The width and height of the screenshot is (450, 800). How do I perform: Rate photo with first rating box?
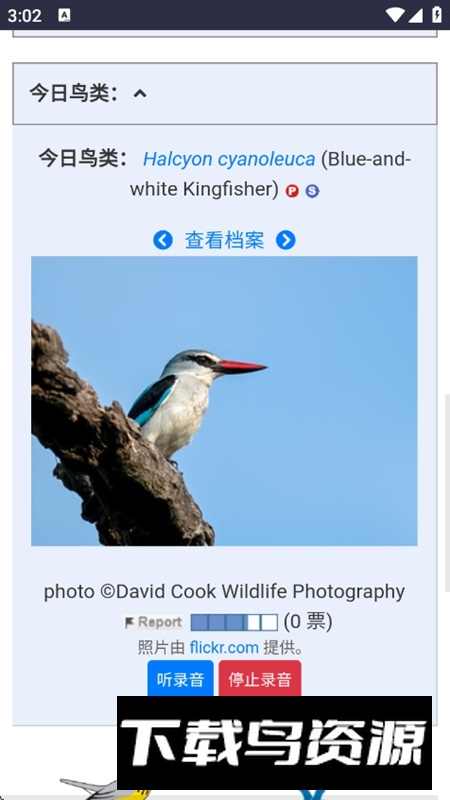(x=199, y=622)
